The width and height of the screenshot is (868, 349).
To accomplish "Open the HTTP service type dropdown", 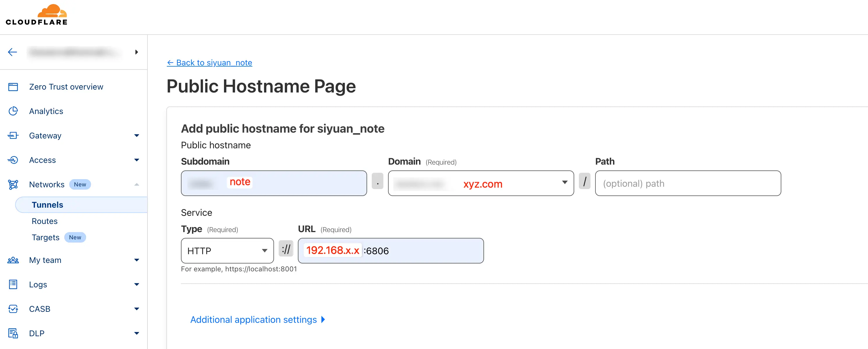I will [227, 251].
